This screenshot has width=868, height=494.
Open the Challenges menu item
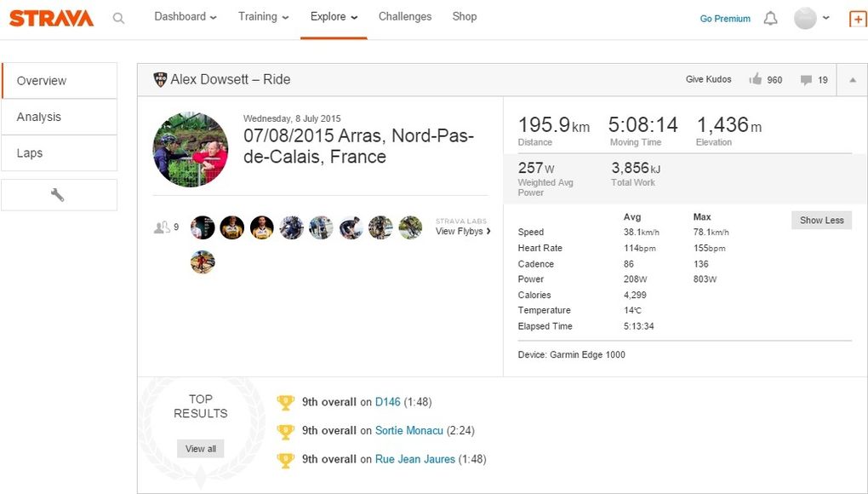[x=405, y=17]
